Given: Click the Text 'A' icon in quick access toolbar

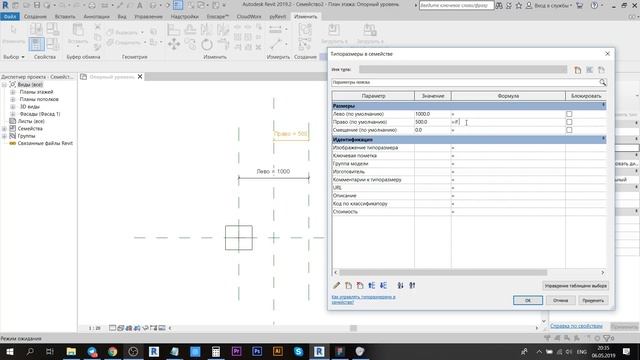Looking at the screenshot, I should click(x=140, y=5).
